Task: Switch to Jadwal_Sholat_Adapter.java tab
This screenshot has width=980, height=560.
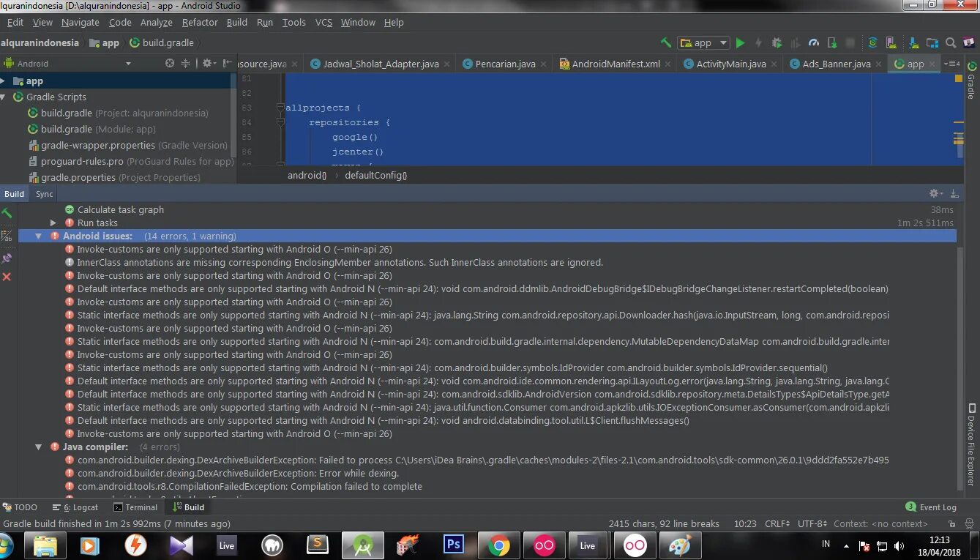Action: (x=381, y=64)
